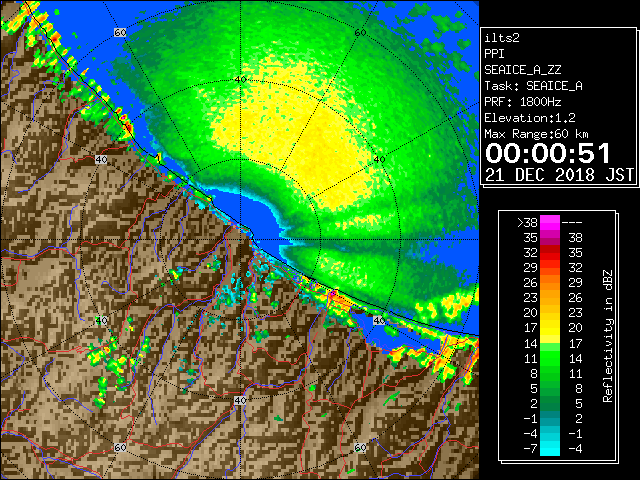This screenshot has height=480, width=640.
Task: Click the Reflectivity in dBZ axis label
Action: [x=608, y=336]
